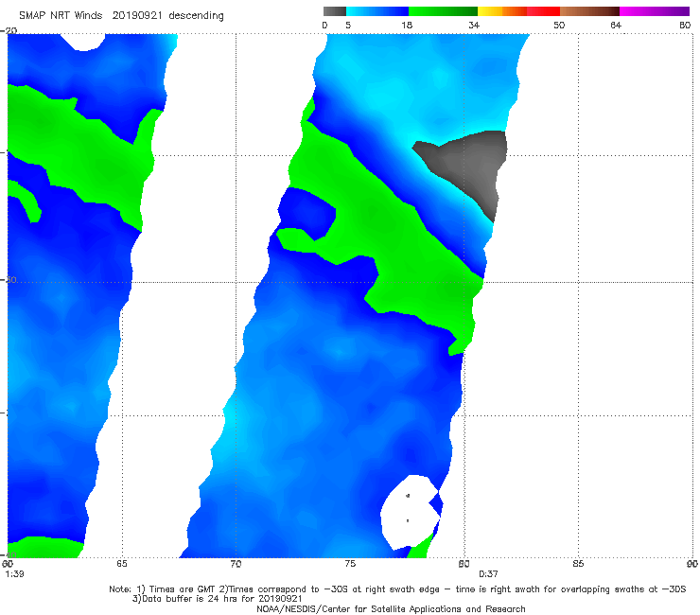Select the red segment of the colorbar

click(x=543, y=11)
